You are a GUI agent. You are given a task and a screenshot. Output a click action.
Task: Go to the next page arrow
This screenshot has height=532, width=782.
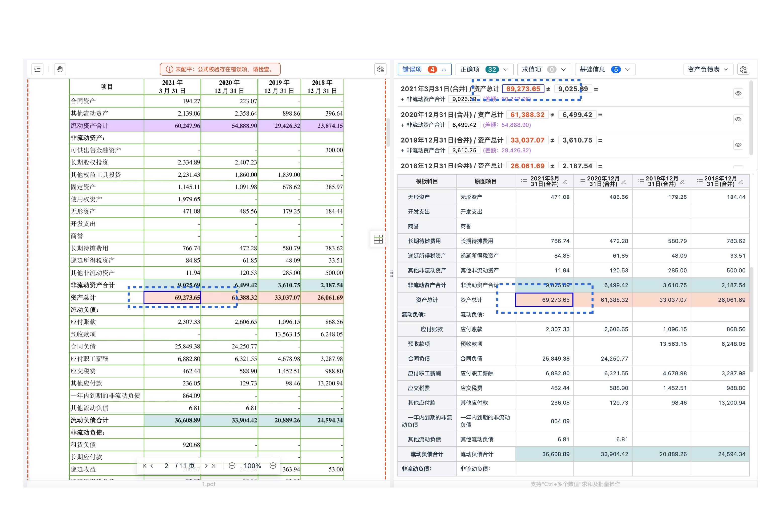(x=206, y=466)
